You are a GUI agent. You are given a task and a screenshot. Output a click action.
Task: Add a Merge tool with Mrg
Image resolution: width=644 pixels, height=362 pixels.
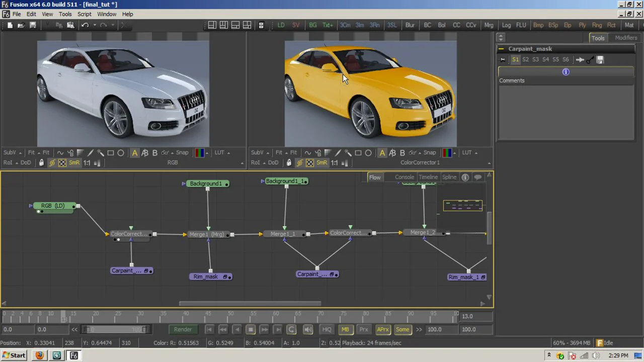tap(489, 25)
